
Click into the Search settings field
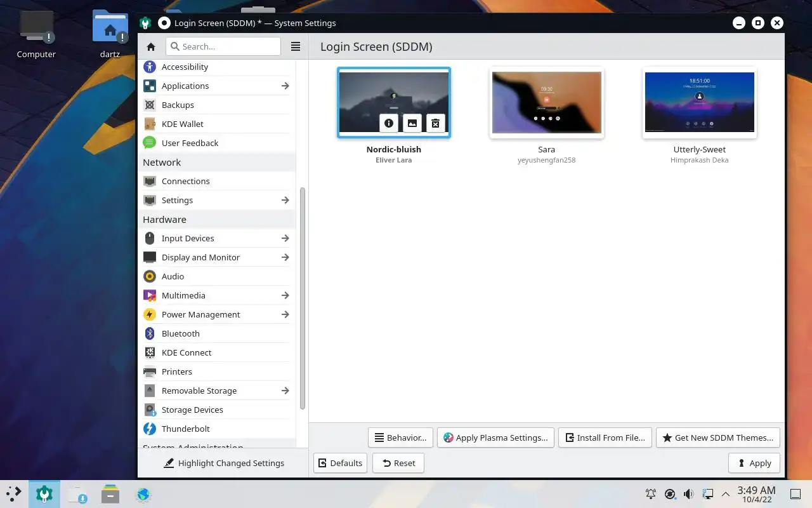[223, 46]
